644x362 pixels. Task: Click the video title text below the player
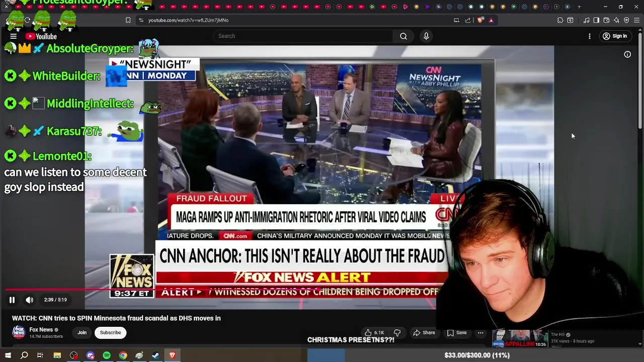click(116, 318)
